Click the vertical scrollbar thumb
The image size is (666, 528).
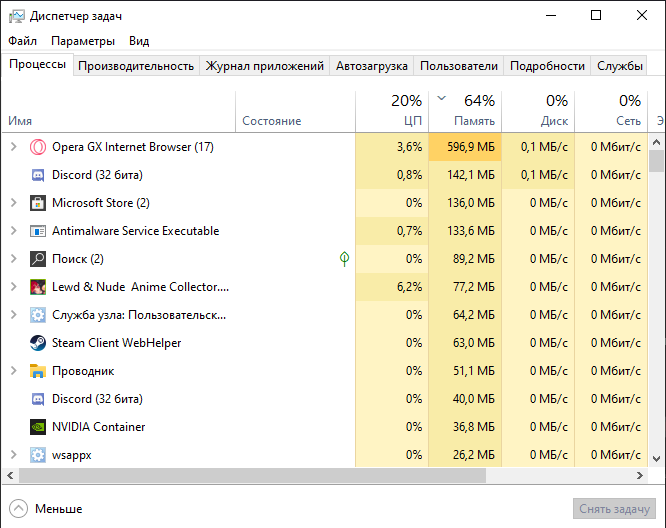[x=656, y=161]
